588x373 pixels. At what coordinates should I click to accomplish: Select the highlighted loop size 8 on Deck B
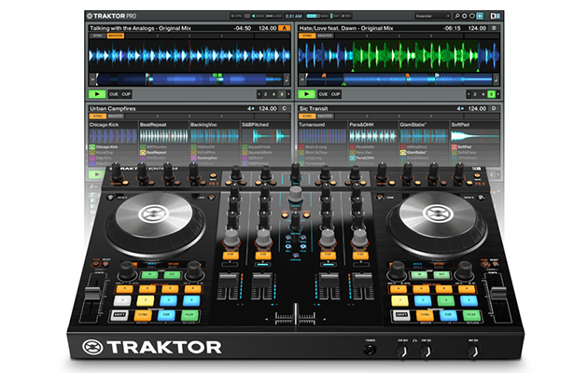click(491, 94)
